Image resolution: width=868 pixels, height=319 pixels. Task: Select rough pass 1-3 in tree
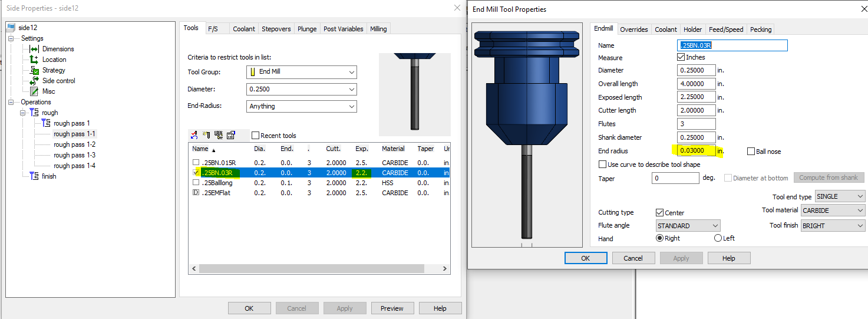[x=74, y=155]
